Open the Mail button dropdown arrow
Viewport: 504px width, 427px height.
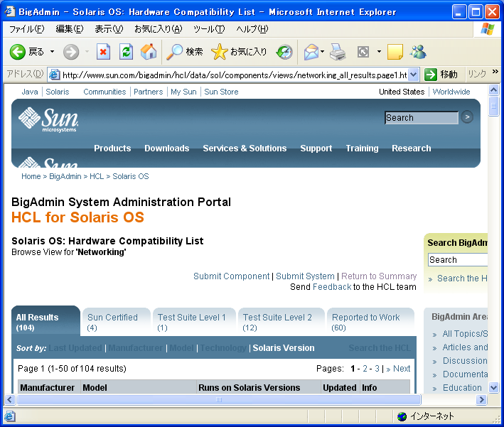coord(323,52)
